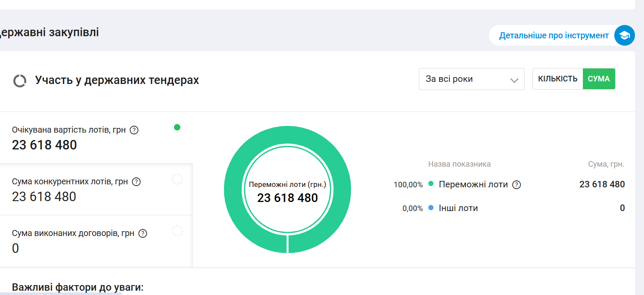Switch to the КІЛЬКІСТЬ tab

[557, 79]
